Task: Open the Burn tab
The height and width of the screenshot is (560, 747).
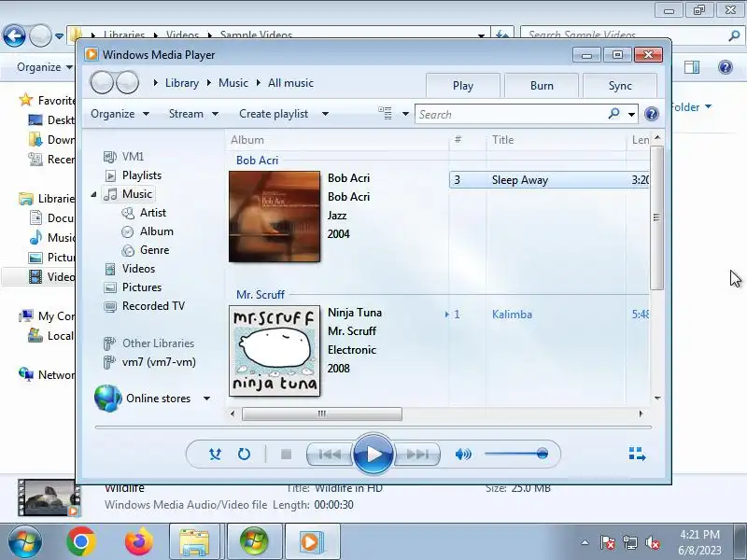Action: 542,86
